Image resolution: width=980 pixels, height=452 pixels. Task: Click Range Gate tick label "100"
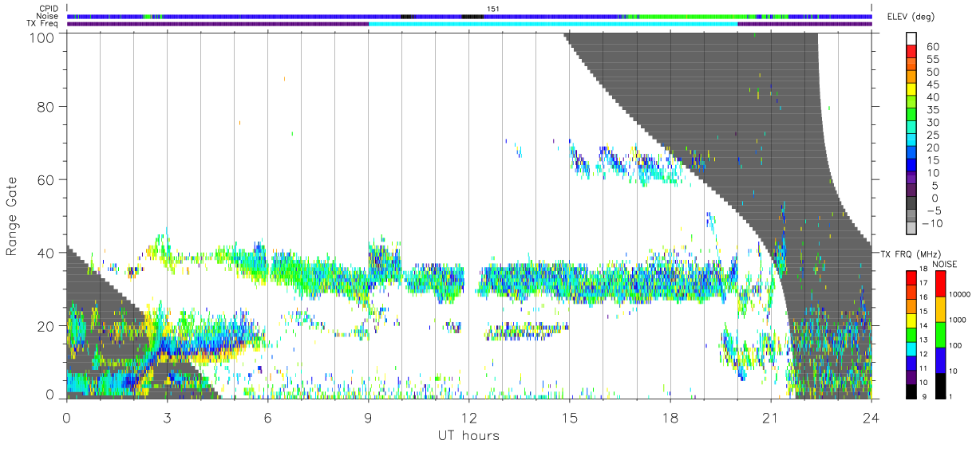pos(43,37)
